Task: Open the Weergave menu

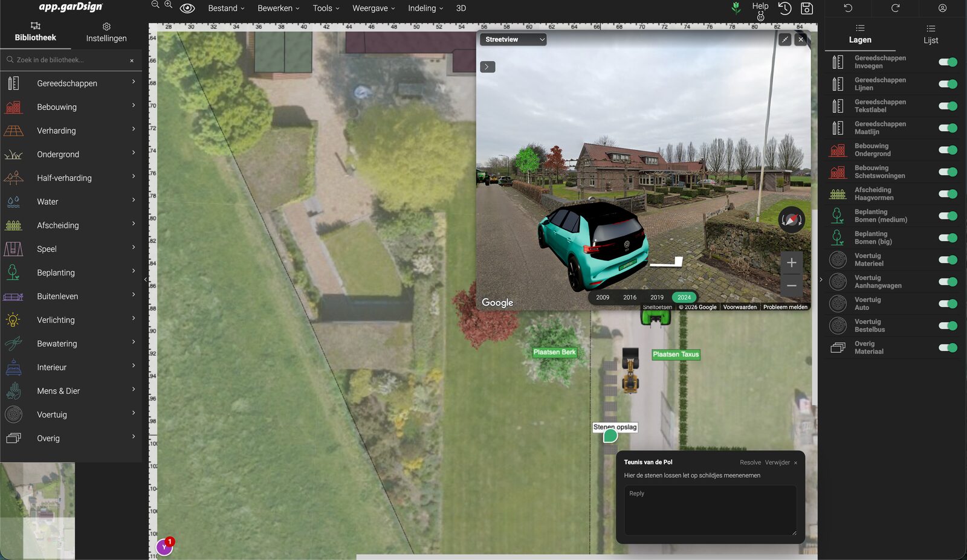Action: click(x=374, y=8)
